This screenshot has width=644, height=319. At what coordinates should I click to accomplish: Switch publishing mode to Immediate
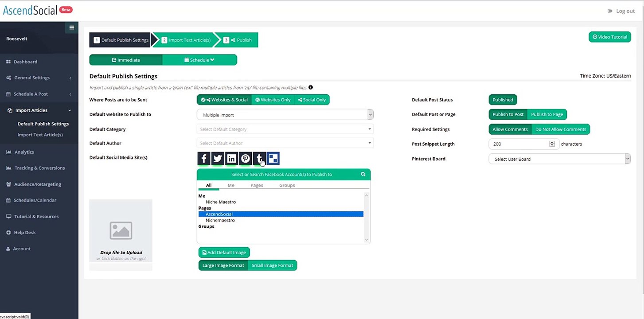(x=126, y=60)
